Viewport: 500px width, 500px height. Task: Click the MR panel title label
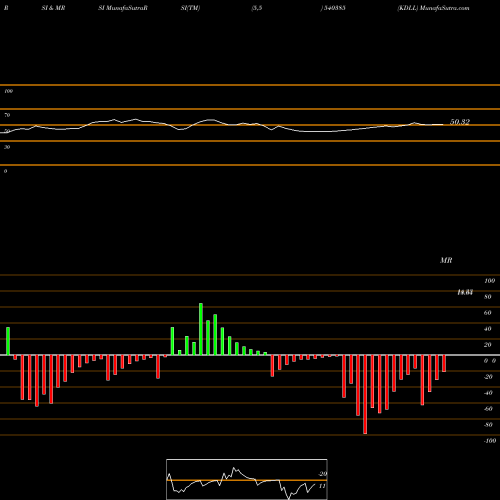pyautogui.click(x=446, y=260)
